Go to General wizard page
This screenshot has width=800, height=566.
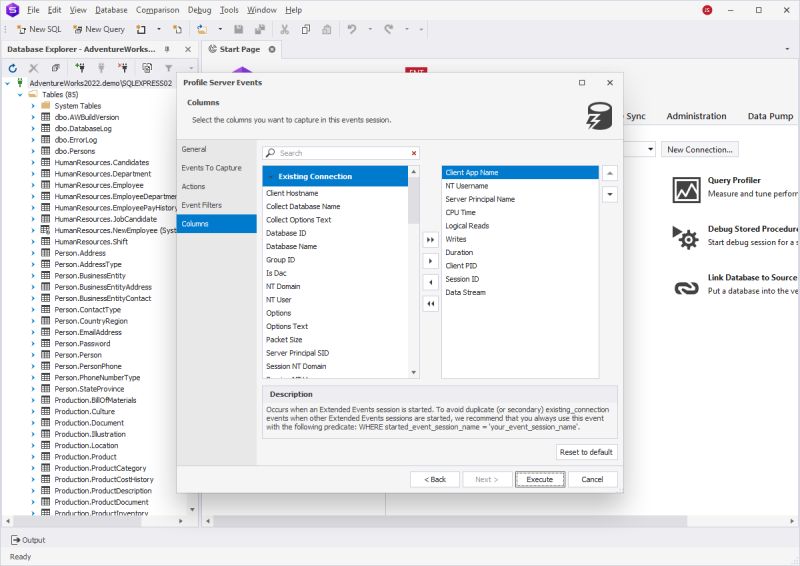click(216, 149)
